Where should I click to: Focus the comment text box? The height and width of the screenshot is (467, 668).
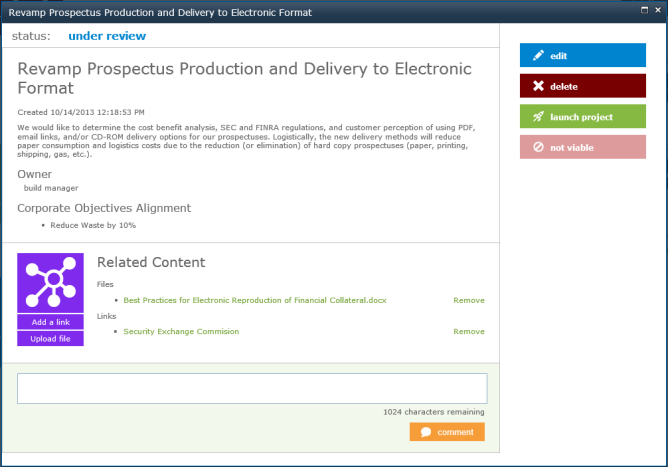(x=252, y=389)
